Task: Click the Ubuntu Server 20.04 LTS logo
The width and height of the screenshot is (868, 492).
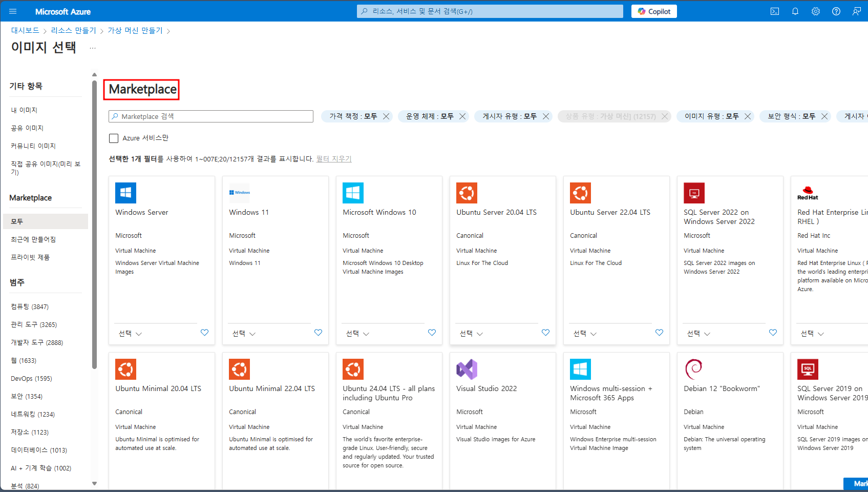Action: click(467, 193)
